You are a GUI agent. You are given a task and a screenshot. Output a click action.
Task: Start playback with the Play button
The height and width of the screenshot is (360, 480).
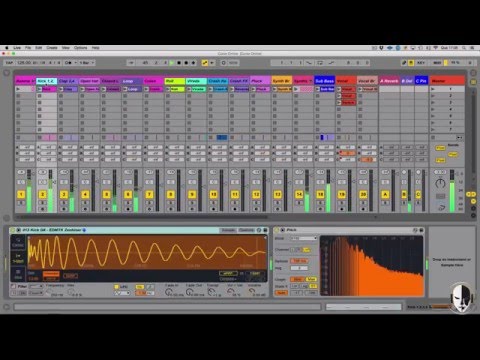pos(172,63)
